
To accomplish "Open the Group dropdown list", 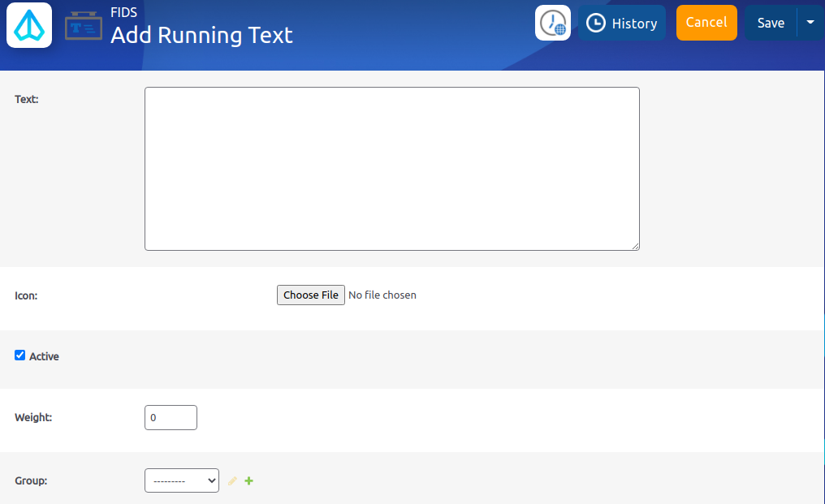I will pyautogui.click(x=181, y=480).
